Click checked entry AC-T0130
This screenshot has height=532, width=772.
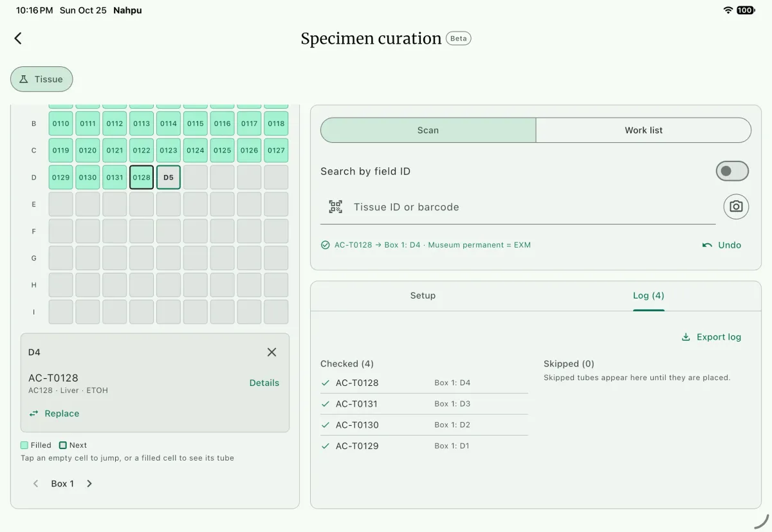[424, 425]
